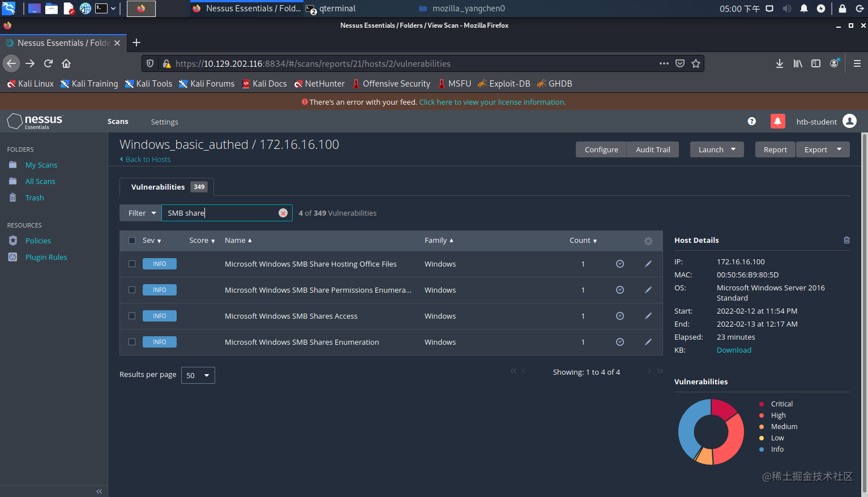Screen dimensions: 868x497
Task: Open the page actions ellipsis menu
Action: [664, 63]
